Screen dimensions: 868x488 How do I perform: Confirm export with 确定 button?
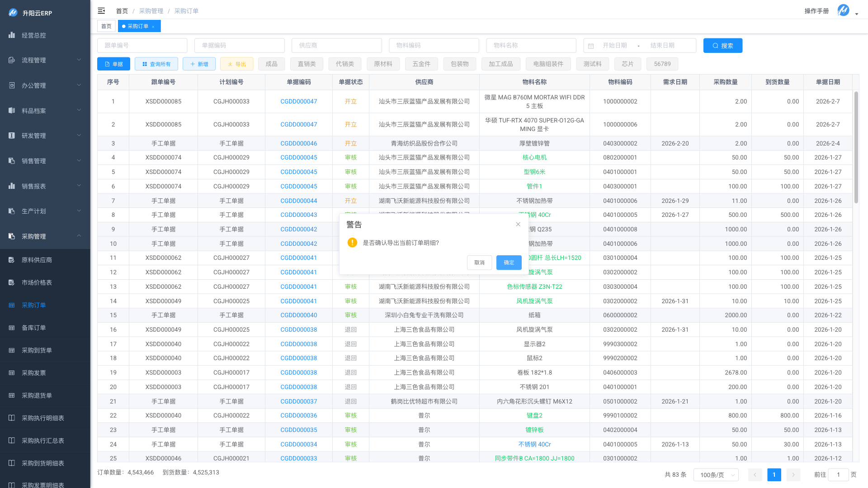(x=509, y=263)
